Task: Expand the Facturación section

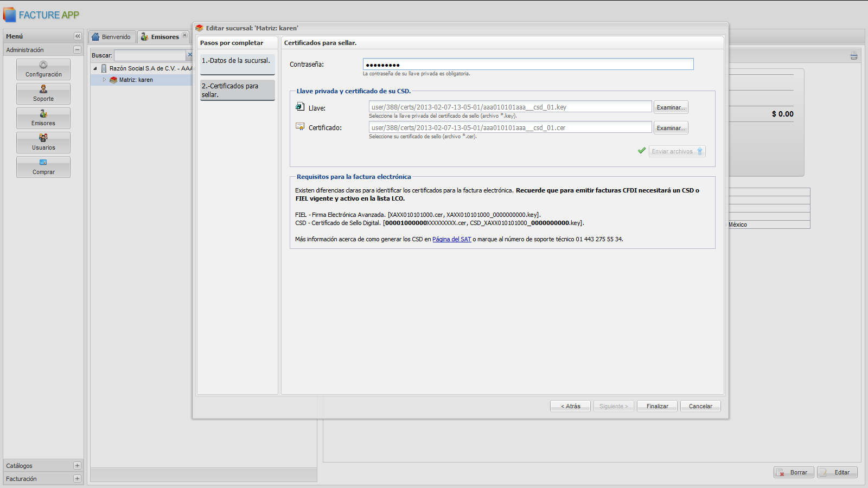Action: 77,479
